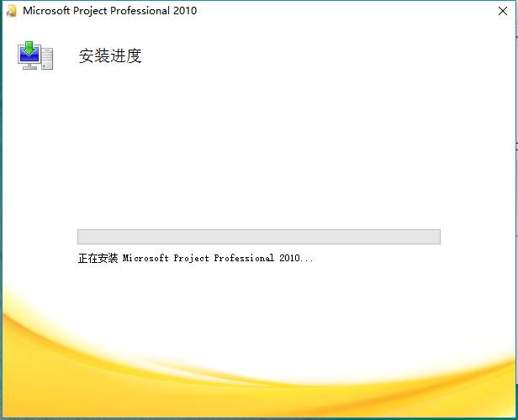Click the right end of the progress bar

click(x=436, y=237)
